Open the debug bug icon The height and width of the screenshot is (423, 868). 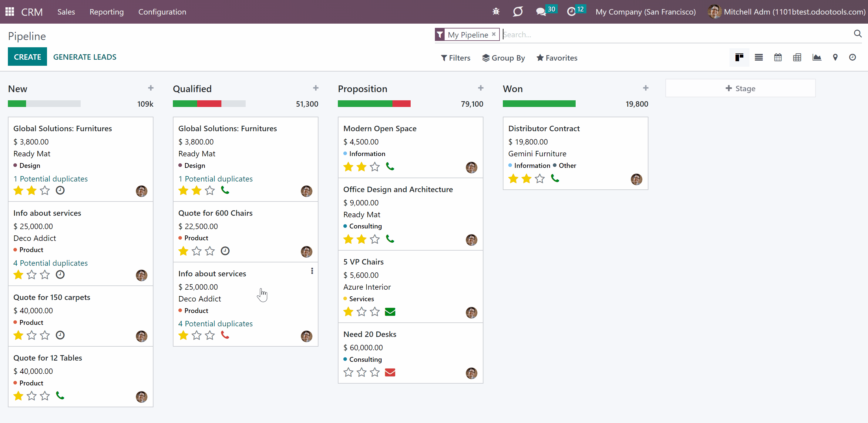(x=496, y=12)
